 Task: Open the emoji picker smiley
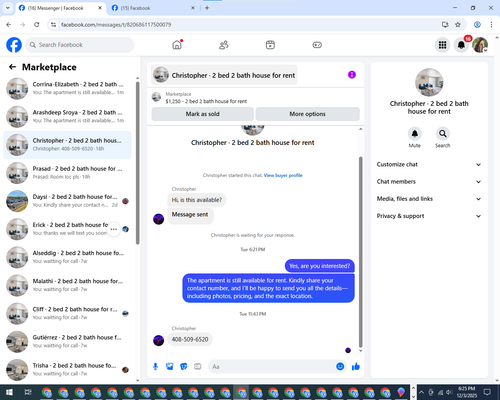(x=340, y=366)
